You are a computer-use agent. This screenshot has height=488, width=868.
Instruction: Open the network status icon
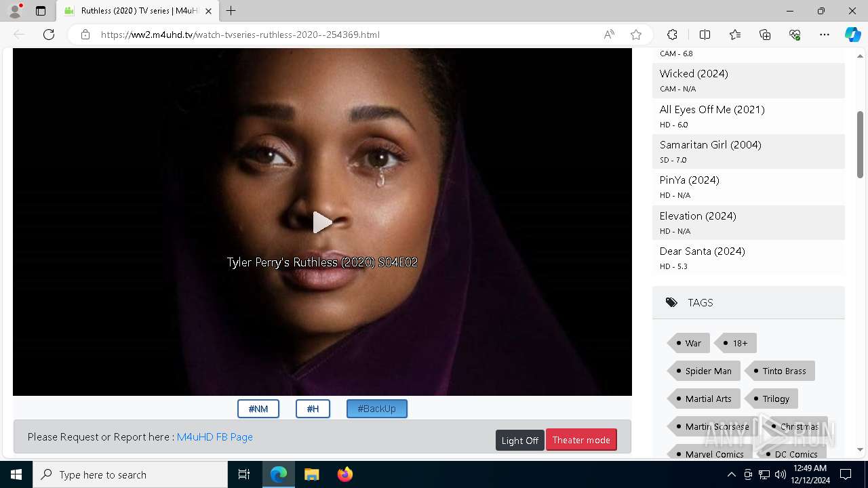tap(764, 474)
